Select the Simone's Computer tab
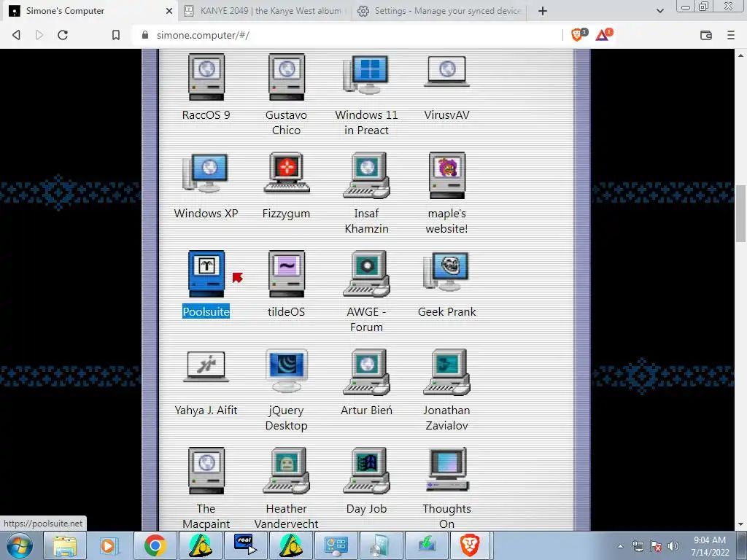The image size is (747, 560). (x=90, y=10)
